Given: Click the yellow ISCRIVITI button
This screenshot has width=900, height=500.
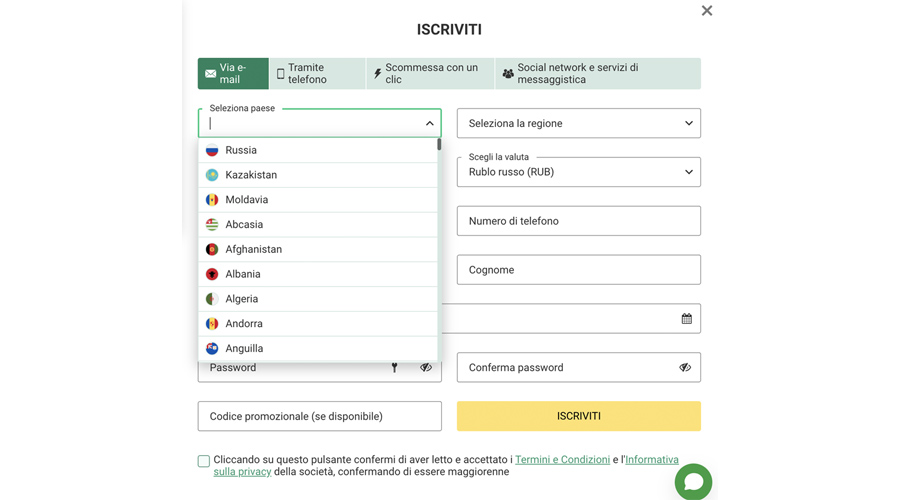Looking at the screenshot, I should (579, 416).
